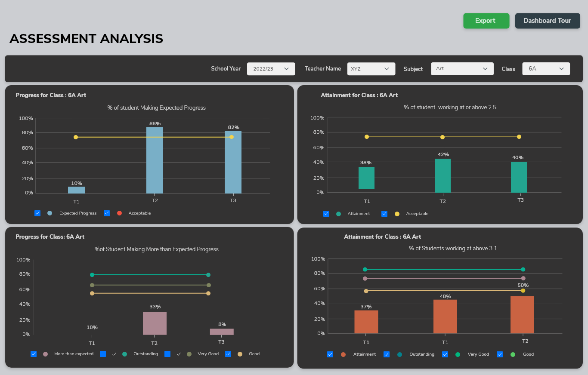Viewport: 588px width, 375px height.
Task: Click blue square before Very Good in More than Expected legend
Action: click(x=167, y=354)
